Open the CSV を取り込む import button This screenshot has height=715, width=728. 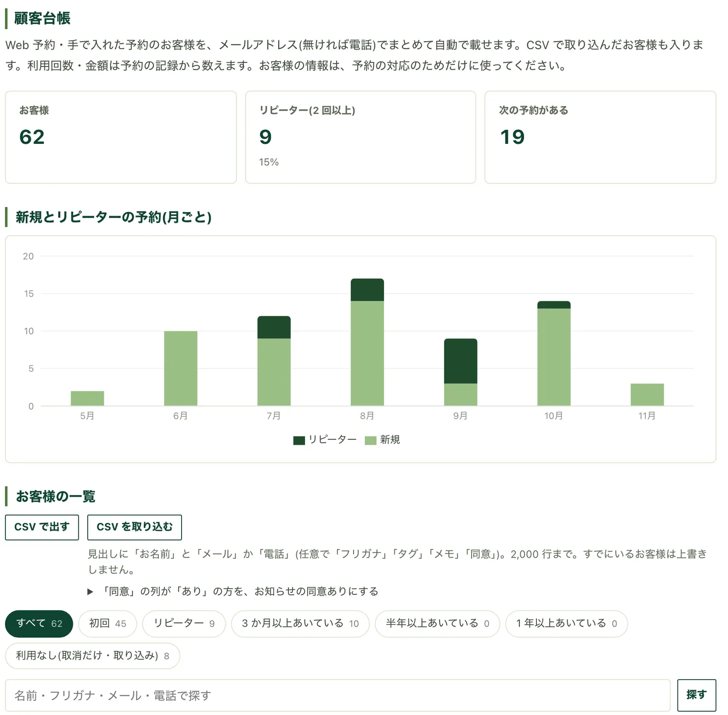coord(134,527)
